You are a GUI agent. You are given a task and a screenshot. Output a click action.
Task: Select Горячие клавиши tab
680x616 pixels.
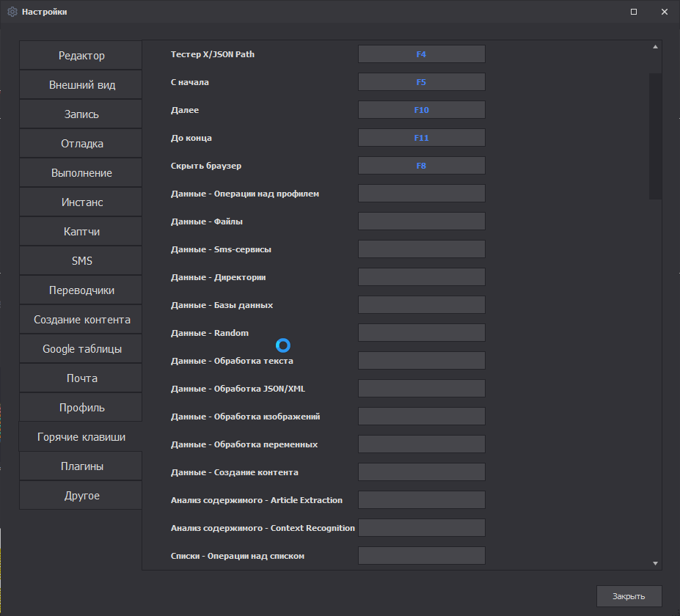81,437
